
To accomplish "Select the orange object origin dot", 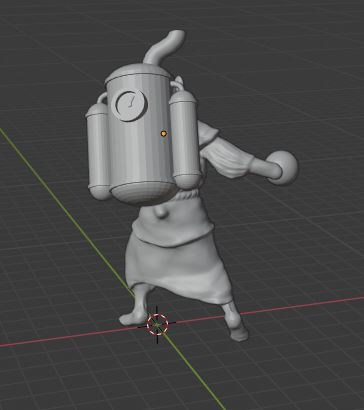I will (x=163, y=134).
